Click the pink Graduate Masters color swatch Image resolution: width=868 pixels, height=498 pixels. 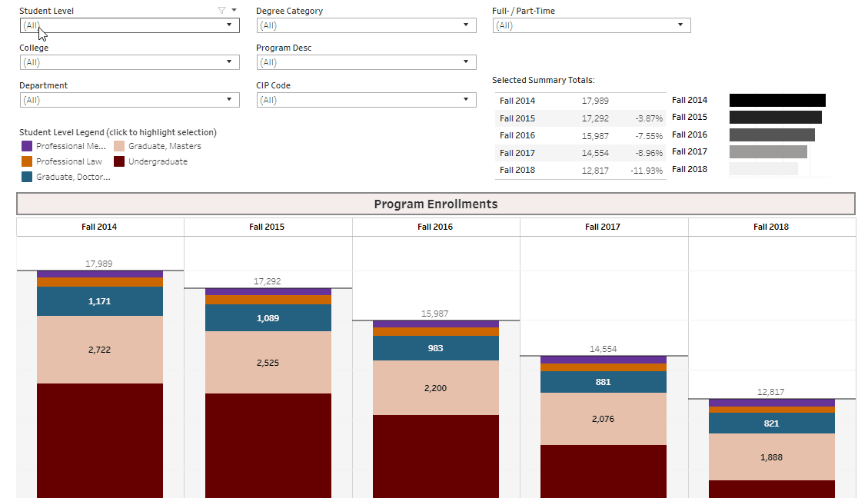[x=118, y=145]
